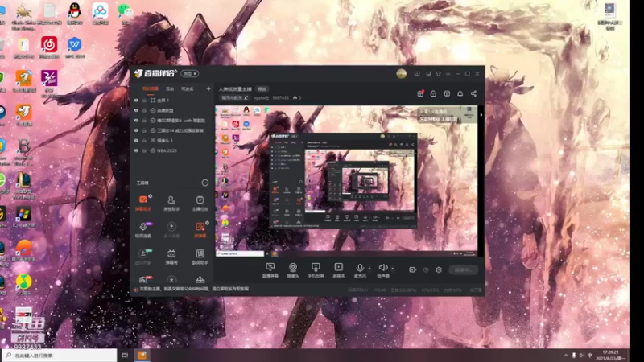Open the orange highlighted tool beside 多人连麦
Image resolution: width=644 pixels, height=362 pixels.
tap(200, 229)
